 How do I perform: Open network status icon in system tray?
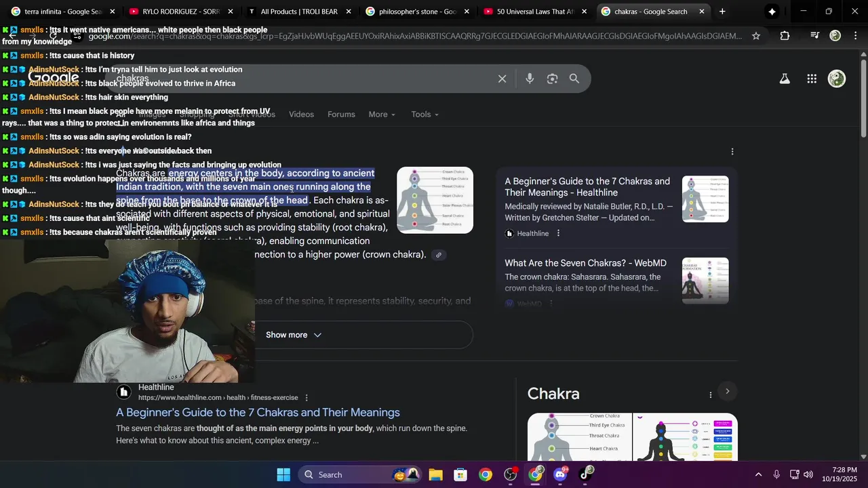click(793, 474)
